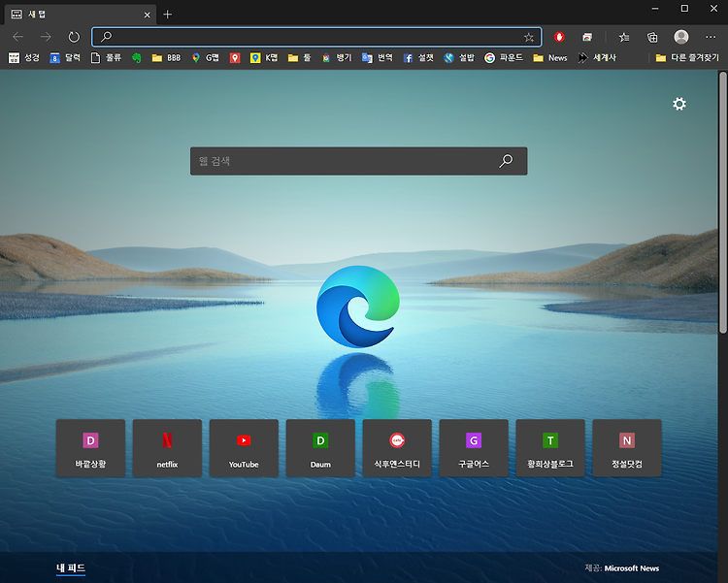Select the 내 피드 feed tab

71,568
